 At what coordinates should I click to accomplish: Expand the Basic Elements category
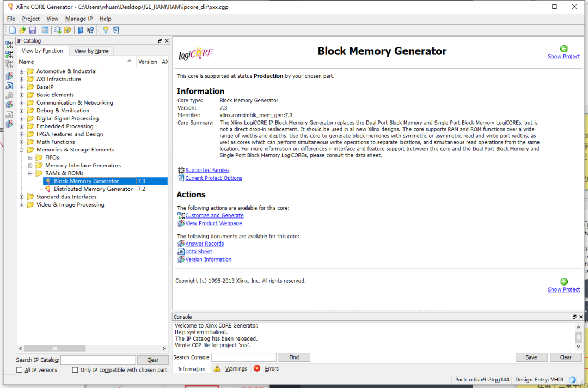(21, 95)
